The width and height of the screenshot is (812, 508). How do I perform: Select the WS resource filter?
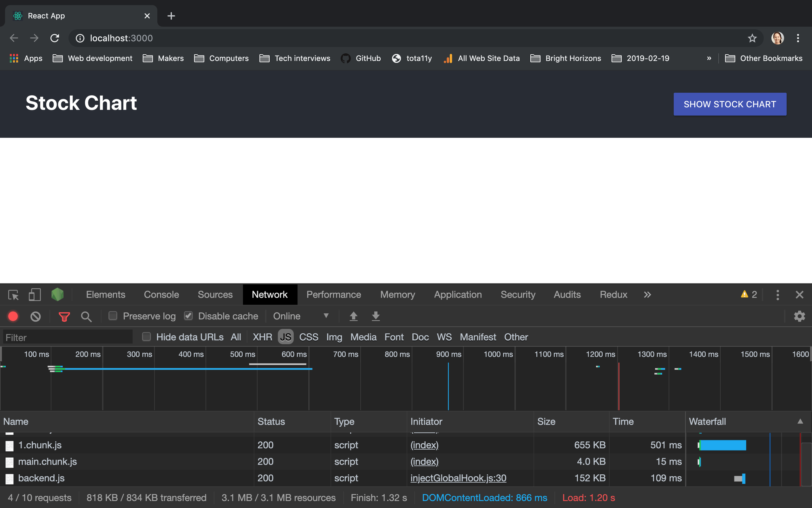click(444, 337)
